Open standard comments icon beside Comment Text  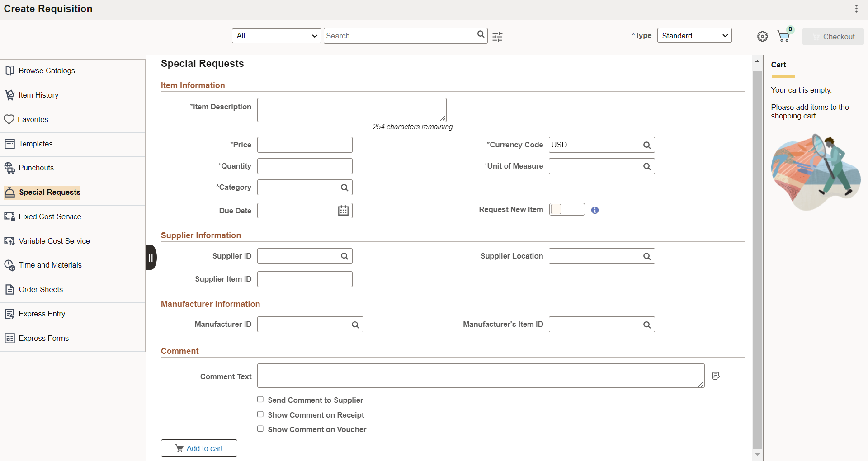716,376
